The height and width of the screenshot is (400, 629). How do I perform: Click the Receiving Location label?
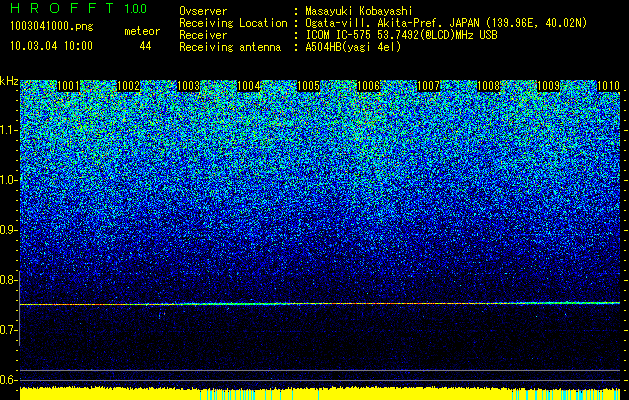[233, 23]
